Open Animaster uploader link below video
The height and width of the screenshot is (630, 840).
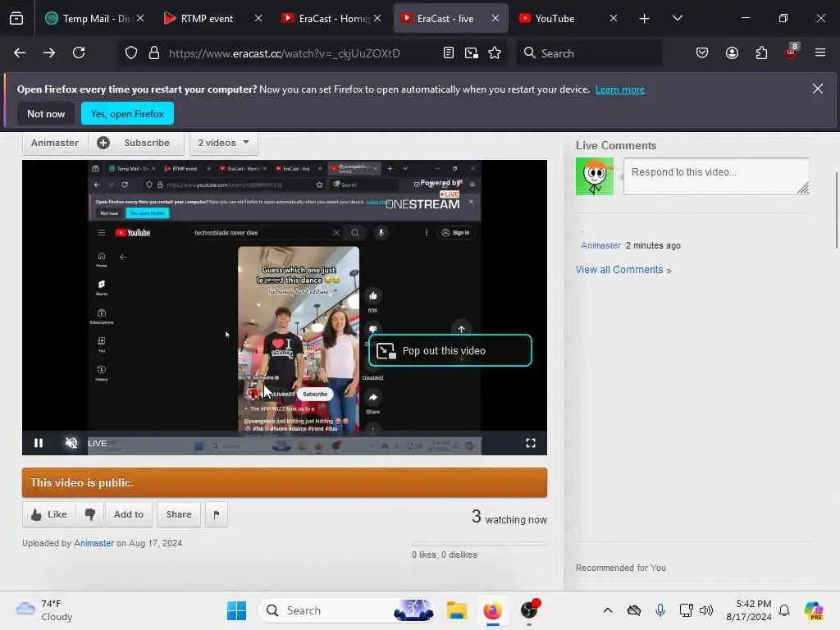point(94,543)
